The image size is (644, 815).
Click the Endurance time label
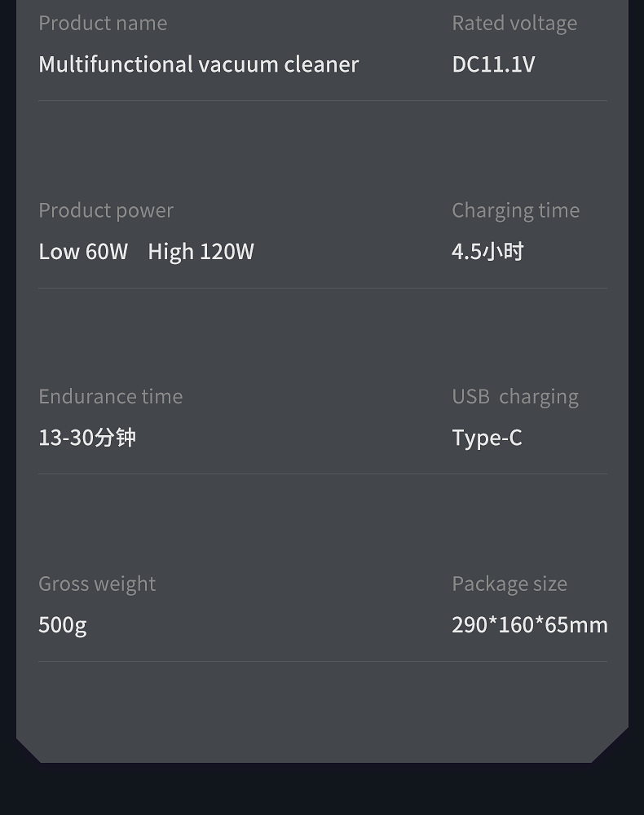click(111, 397)
